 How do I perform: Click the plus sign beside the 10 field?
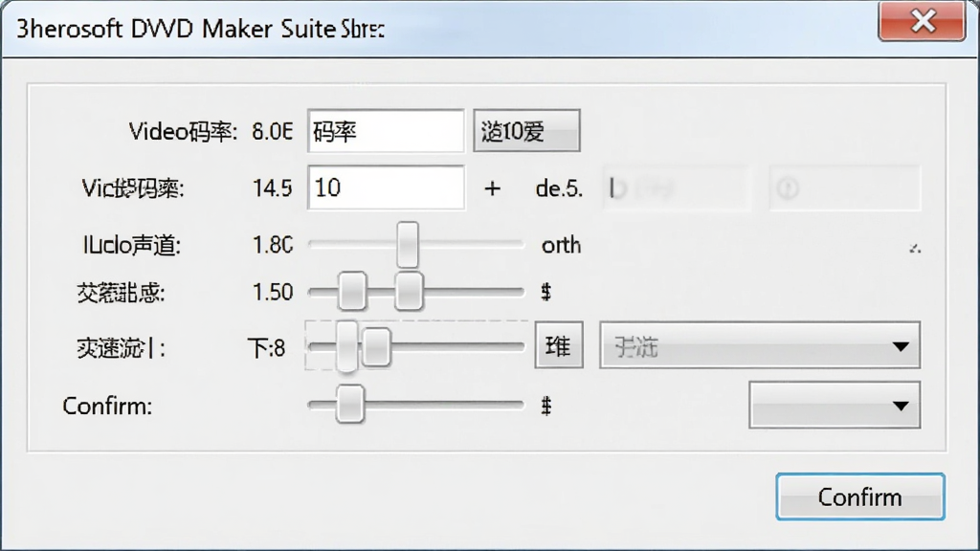[493, 188]
